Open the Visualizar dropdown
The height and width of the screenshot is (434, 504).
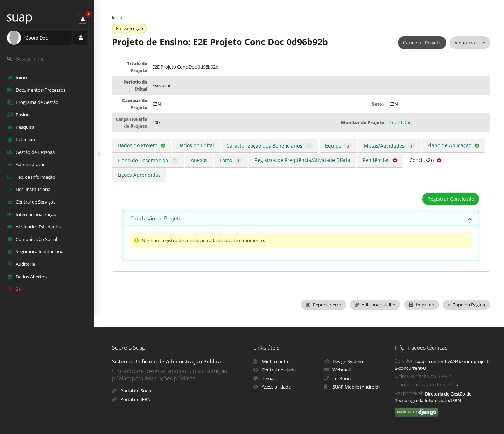470,43
